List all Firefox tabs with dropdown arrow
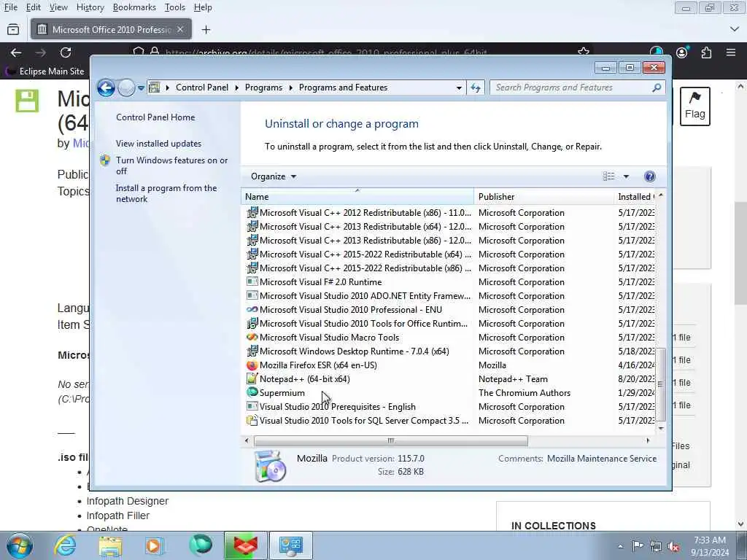The image size is (747, 560). click(734, 29)
